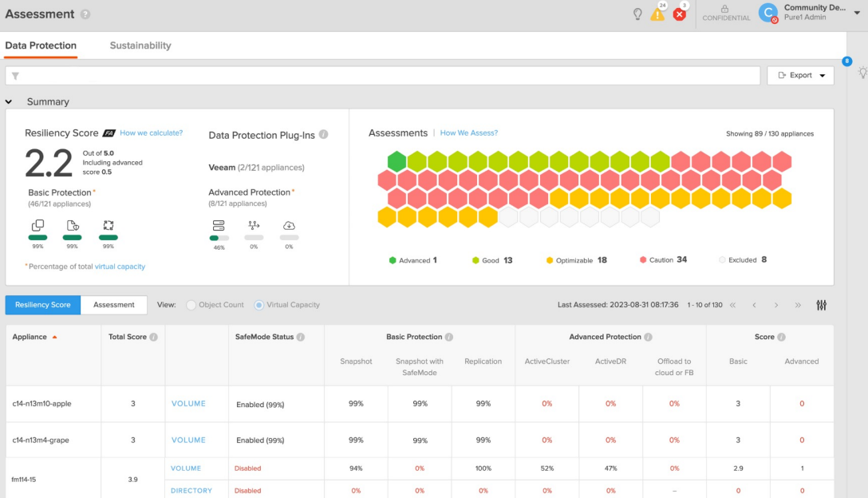This screenshot has height=498, width=868.
Task: Click the Good legend item
Action: [x=492, y=260]
